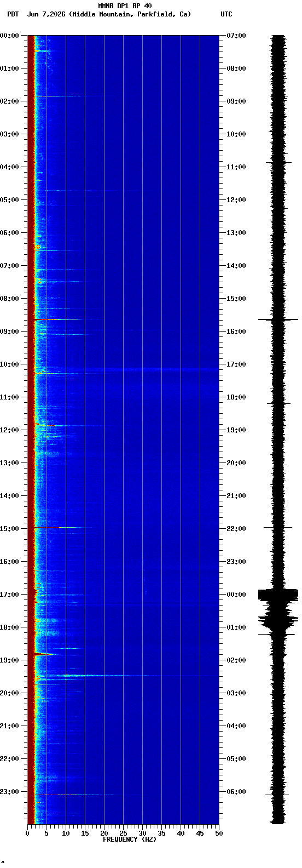Click the PDT time label "01:00"

[9, 68]
